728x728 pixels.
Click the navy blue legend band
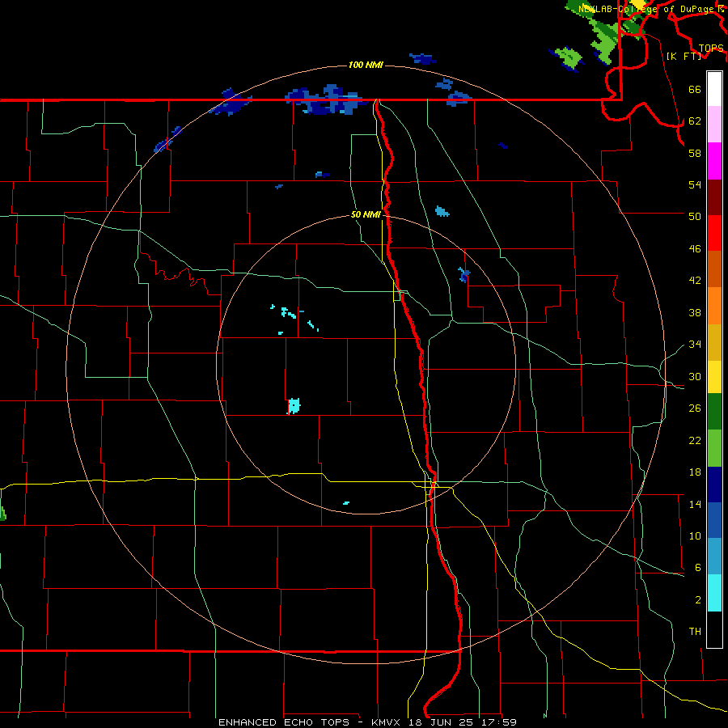pyautogui.click(x=714, y=485)
